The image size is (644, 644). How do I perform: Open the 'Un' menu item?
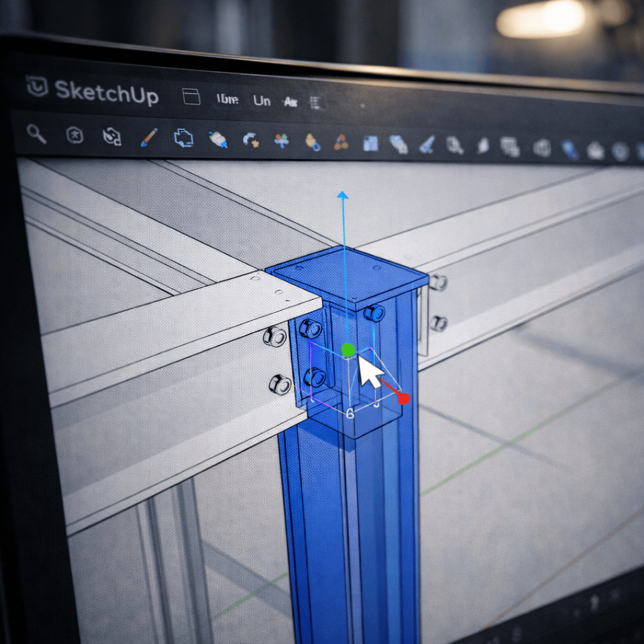point(262,101)
